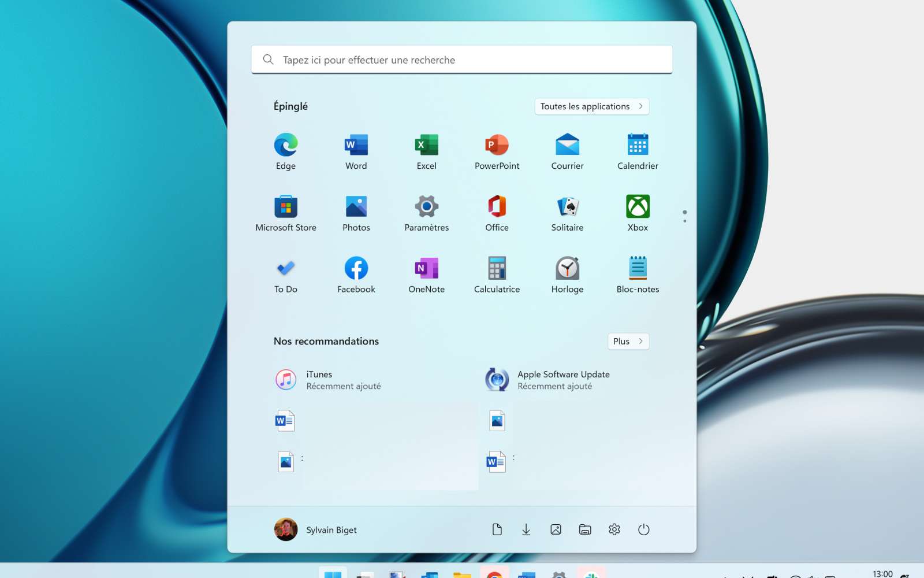Launch Microsoft Store
The height and width of the screenshot is (578, 924).
coord(286,214)
